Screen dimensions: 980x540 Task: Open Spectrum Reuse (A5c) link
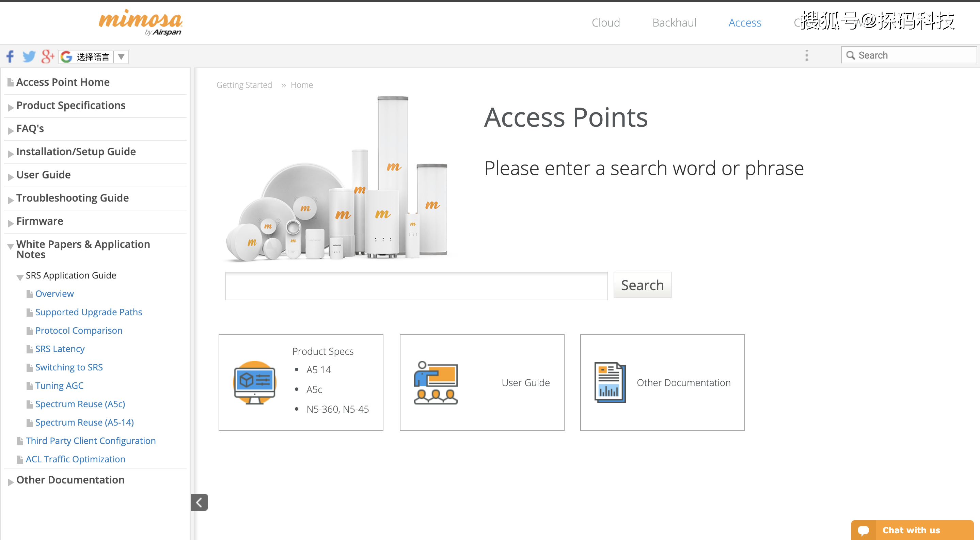tap(80, 404)
